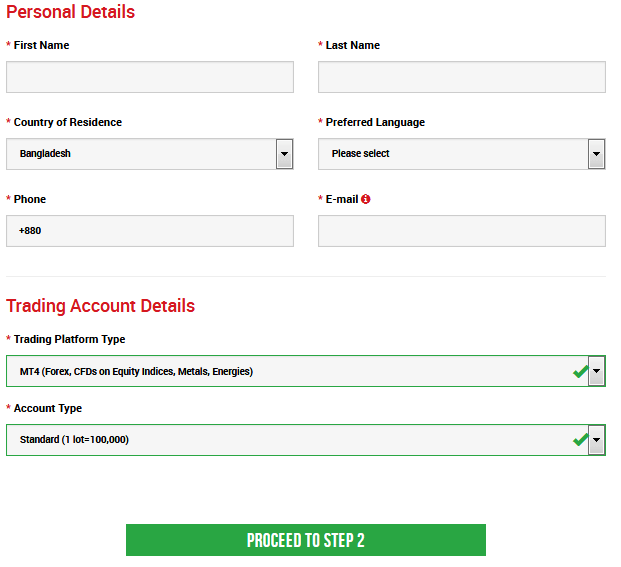Image resolution: width=621 pixels, height=567 pixels.
Task: Expand the Account Type dropdown arrow
Action: 597,440
